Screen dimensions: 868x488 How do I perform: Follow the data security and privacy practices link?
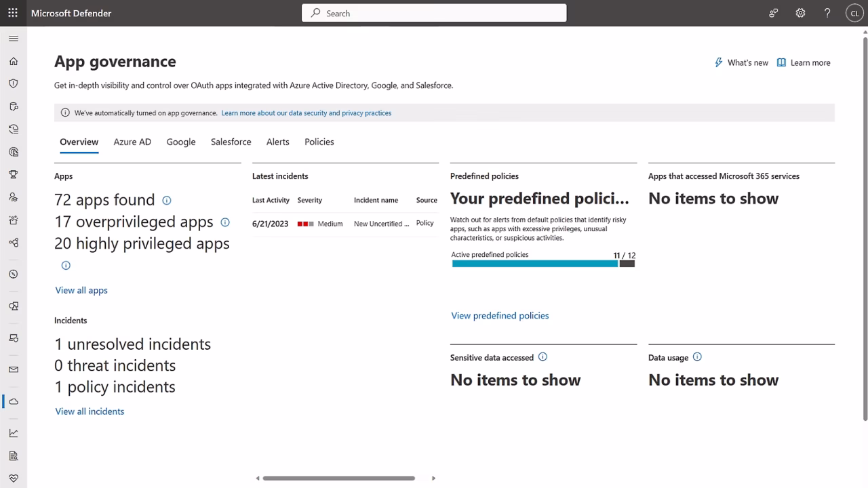(307, 113)
